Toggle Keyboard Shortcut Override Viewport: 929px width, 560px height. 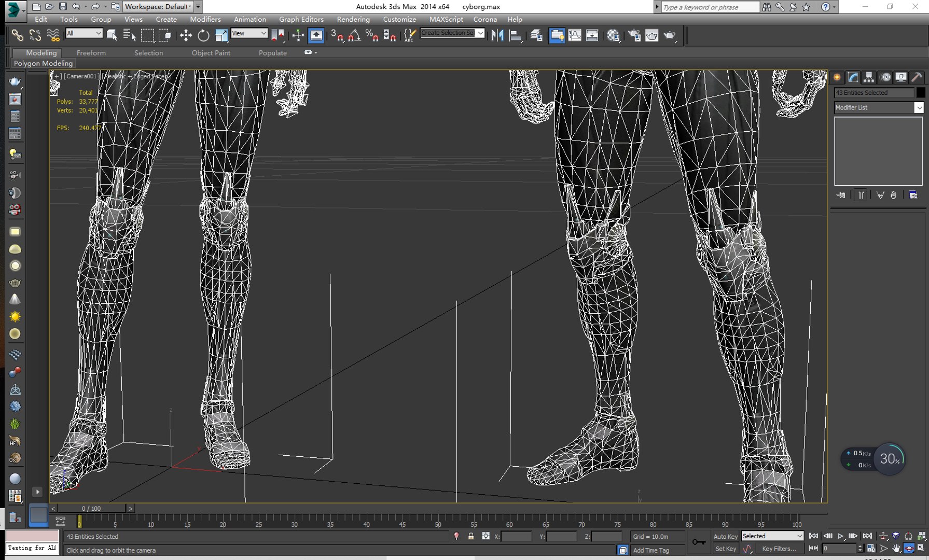click(316, 35)
